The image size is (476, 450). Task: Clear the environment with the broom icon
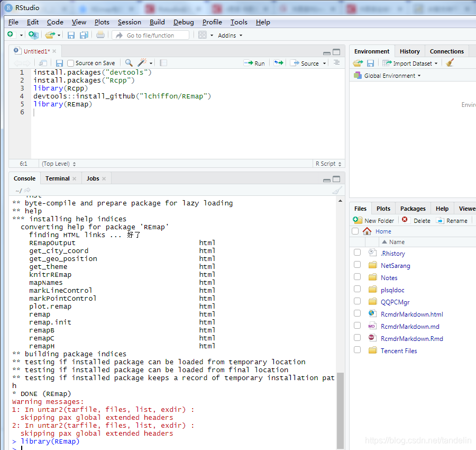point(450,62)
